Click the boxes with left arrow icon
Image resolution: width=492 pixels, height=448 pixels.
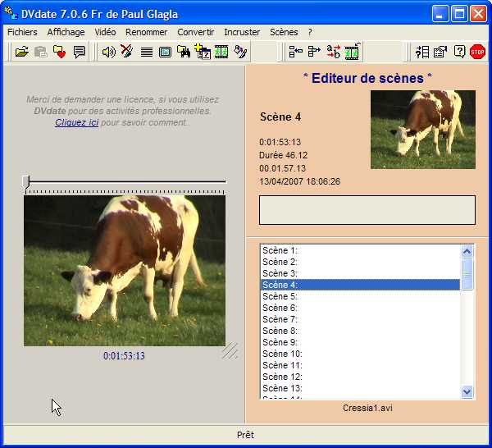pyautogui.click(x=295, y=52)
